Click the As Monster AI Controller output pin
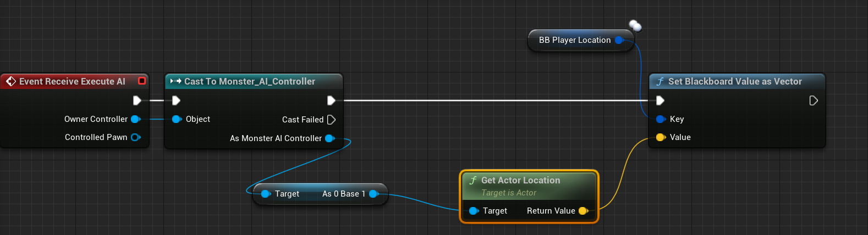Image resolution: width=868 pixels, height=235 pixels. click(x=330, y=138)
